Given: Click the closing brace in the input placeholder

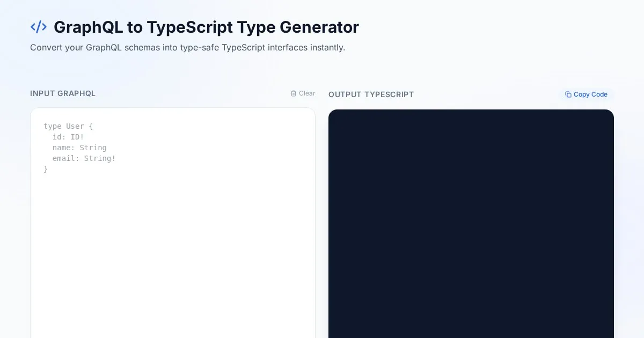Looking at the screenshot, I should pyautogui.click(x=46, y=169).
